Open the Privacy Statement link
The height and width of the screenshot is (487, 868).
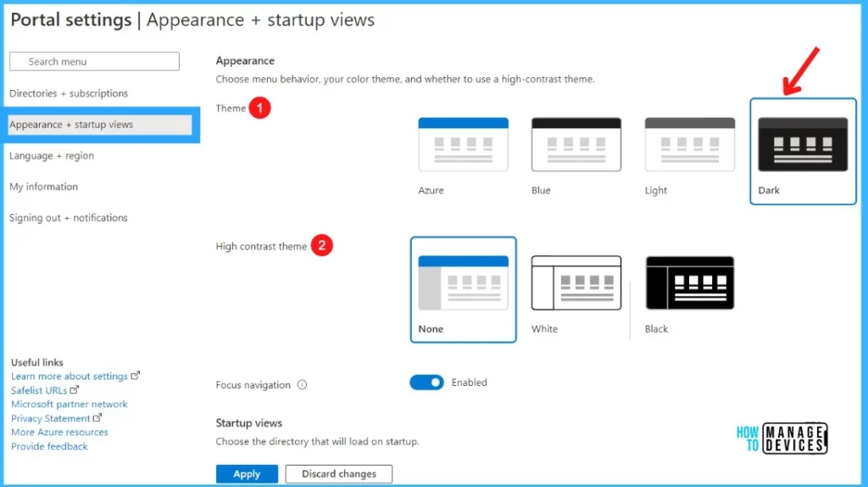pyautogui.click(x=50, y=418)
